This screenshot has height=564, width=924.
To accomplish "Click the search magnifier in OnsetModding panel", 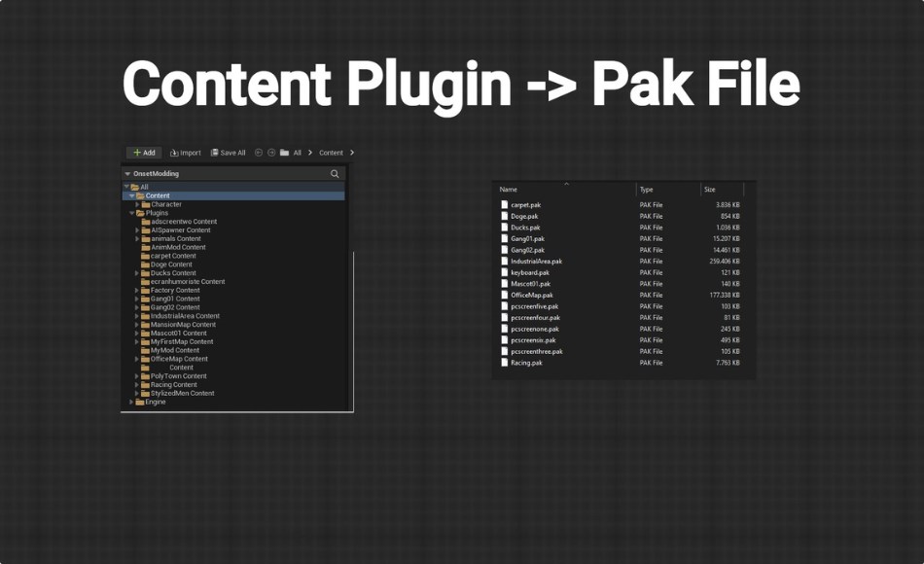I will click(x=335, y=173).
